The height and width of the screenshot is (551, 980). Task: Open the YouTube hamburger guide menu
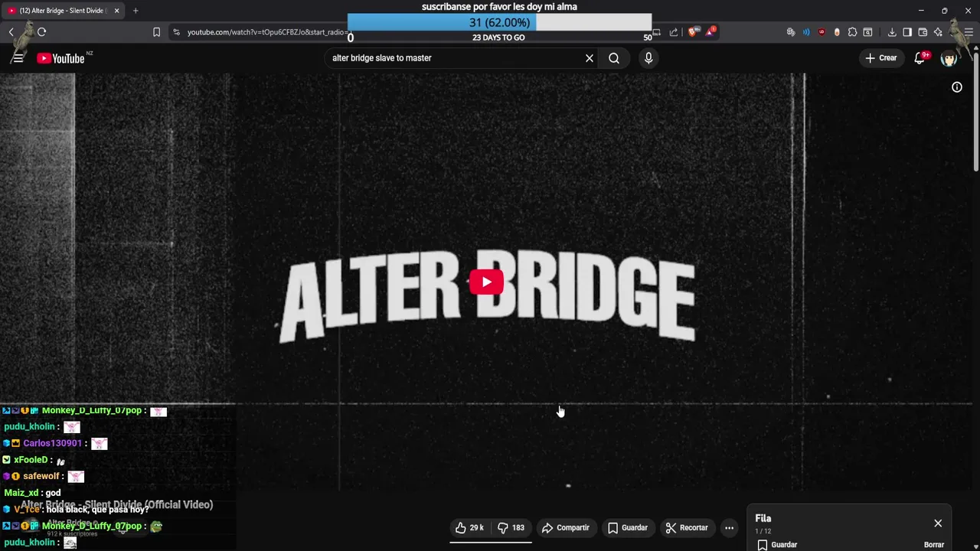(18, 58)
